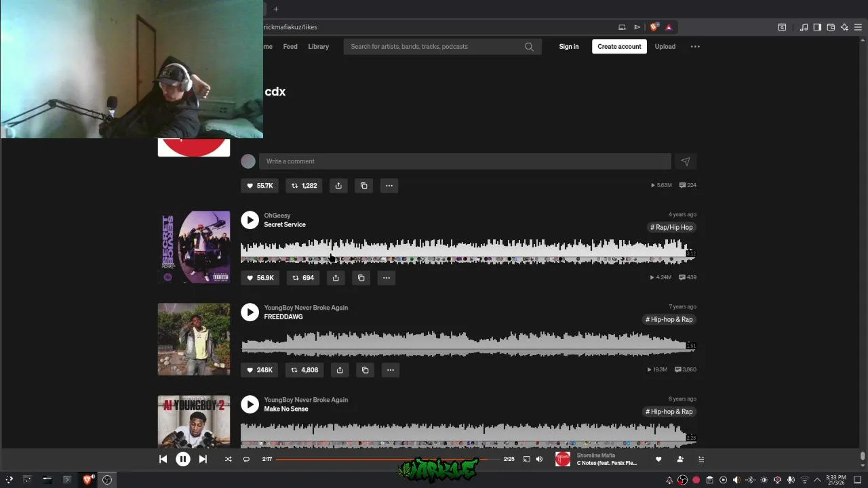
Task: Play FREEDDAWG track
Action: [250, 312]
